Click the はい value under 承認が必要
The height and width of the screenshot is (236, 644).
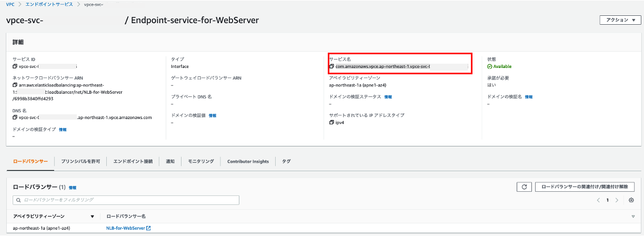pyautogui.click(x=491, y=85)
